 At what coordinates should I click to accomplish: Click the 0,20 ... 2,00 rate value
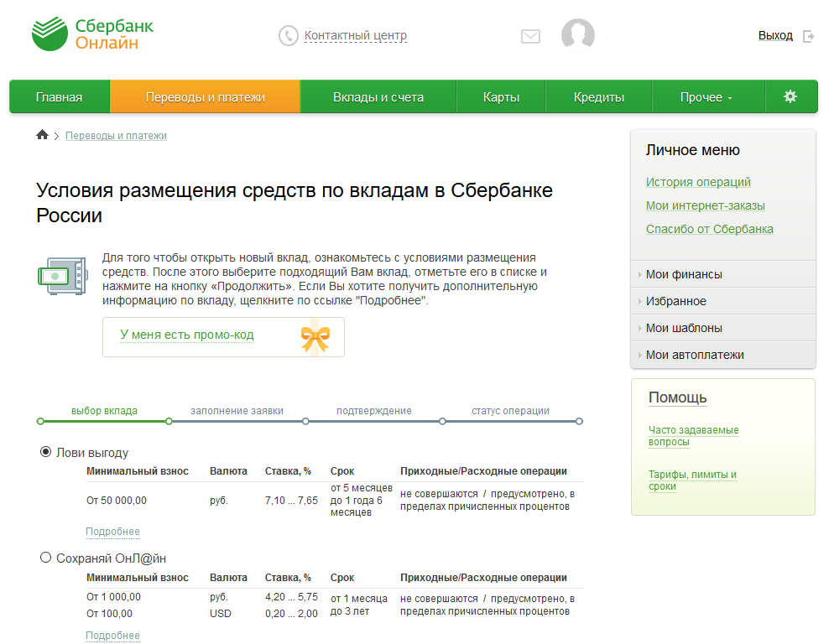[291, 613]
